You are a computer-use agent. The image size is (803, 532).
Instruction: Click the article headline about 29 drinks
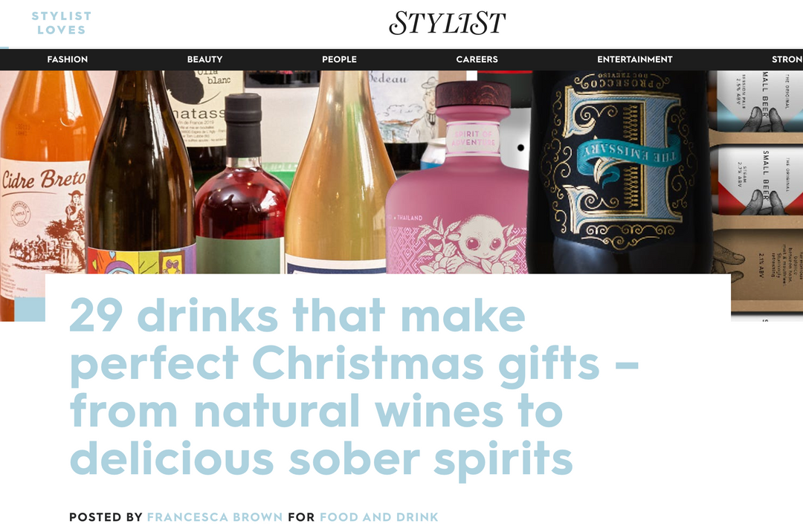[x=353, y=387]
